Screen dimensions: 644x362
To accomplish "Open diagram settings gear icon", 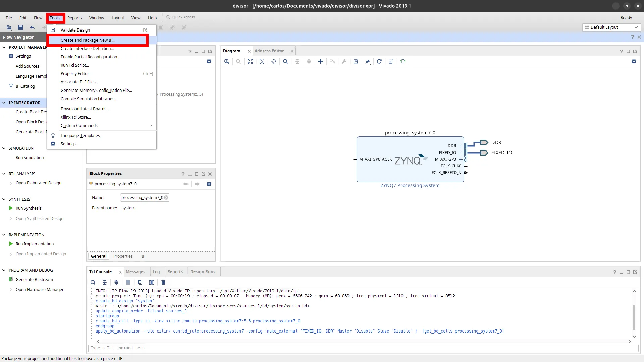I will point(634,61).
